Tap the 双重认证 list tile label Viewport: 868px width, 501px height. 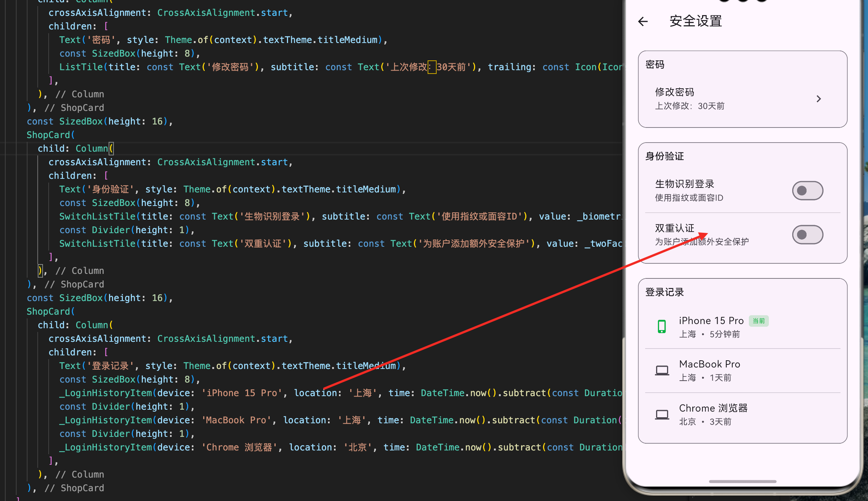[675, 228]
